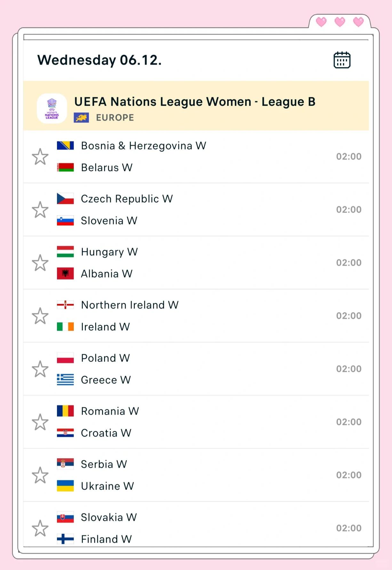Open UEFA Nations League Women League B

(195, 102)
